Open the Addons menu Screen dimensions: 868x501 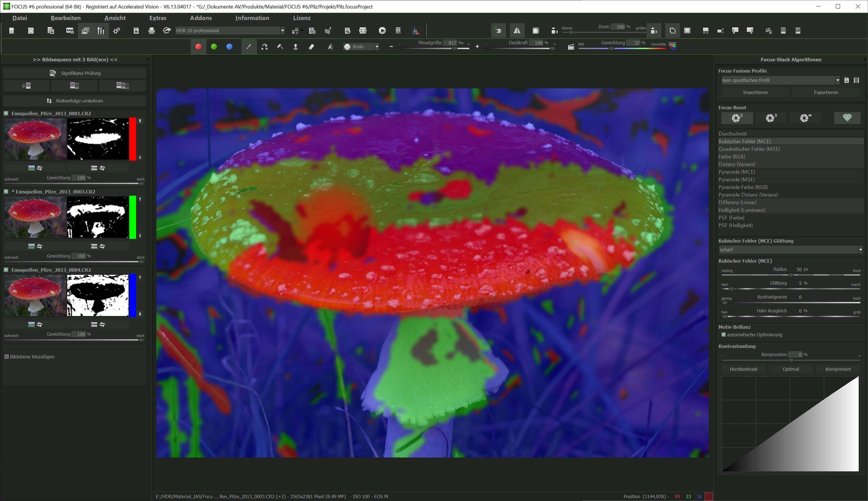tap(200, 18)
